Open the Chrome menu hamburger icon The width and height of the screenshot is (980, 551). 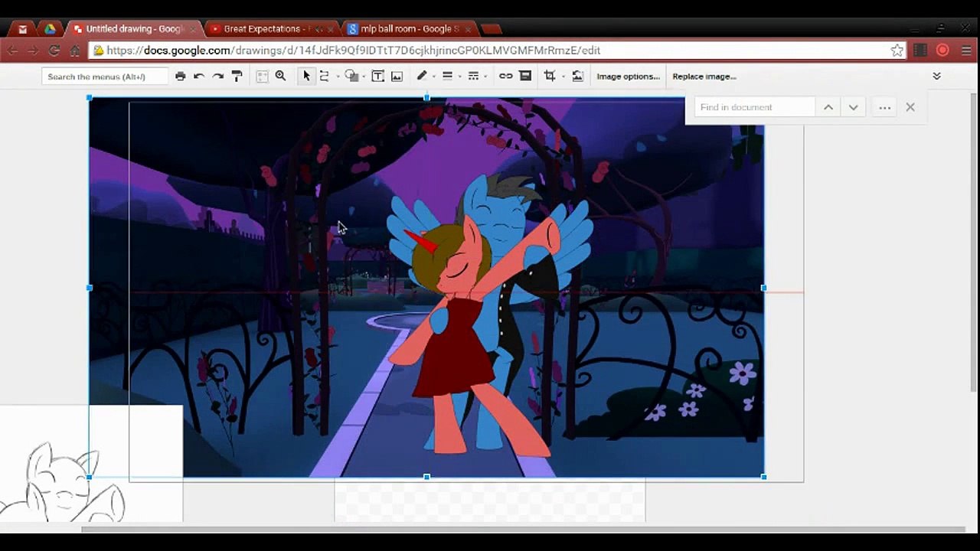click(966, 51)
